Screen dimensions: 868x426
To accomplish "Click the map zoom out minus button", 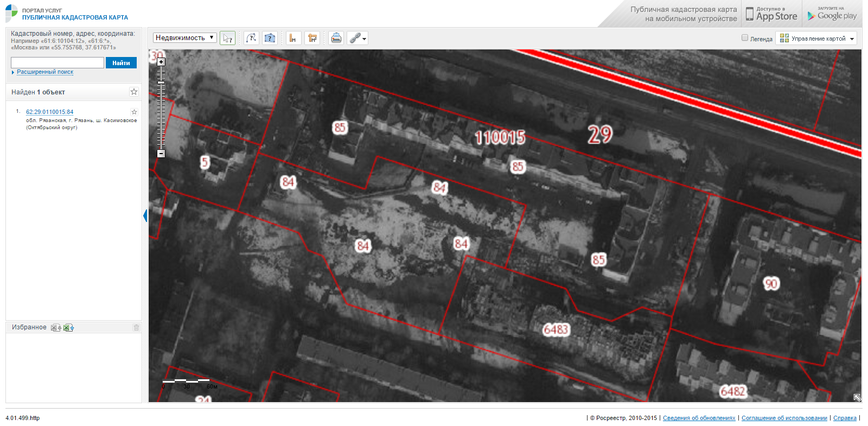I will (161, 154).
